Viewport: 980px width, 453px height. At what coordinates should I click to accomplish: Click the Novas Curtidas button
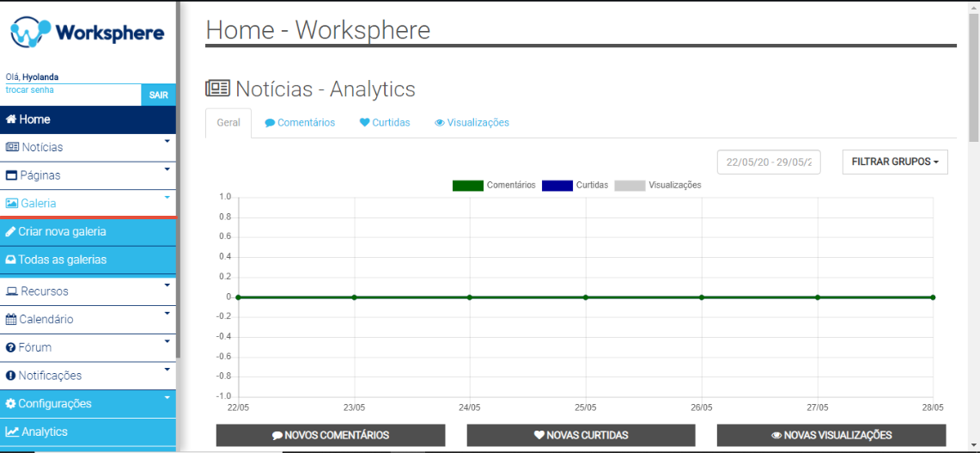tap(581, 436)
